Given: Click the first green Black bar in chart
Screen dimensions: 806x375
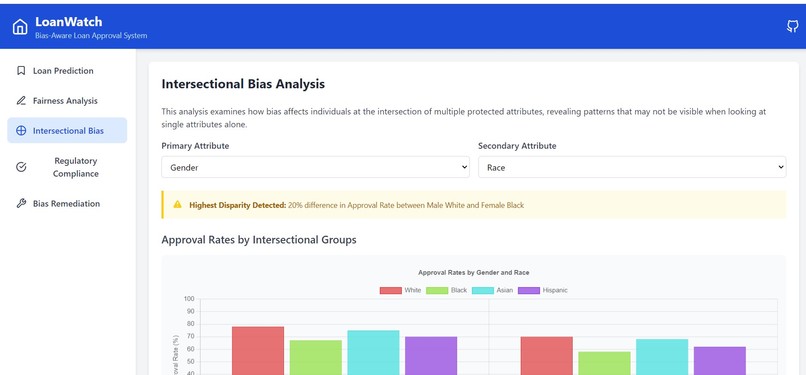Looking at the screenshot, I should (316, 358).
